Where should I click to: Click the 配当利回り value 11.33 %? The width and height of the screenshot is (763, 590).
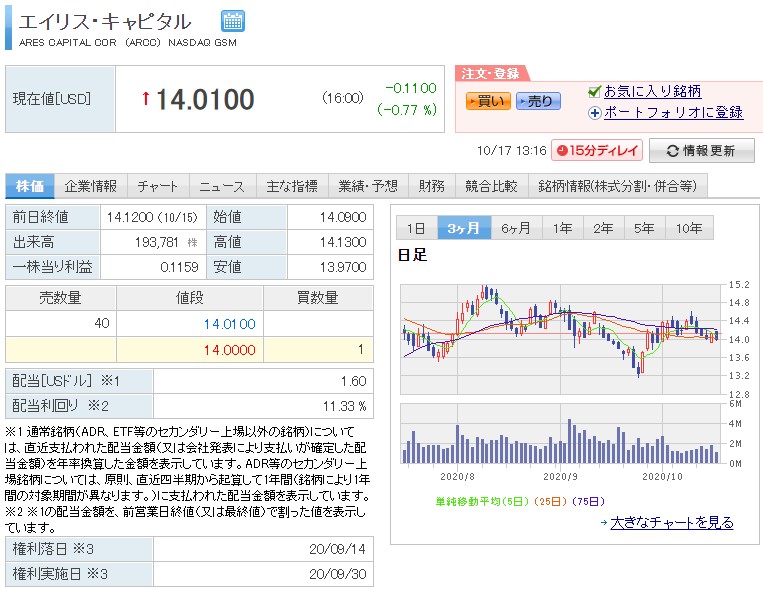(x=345, y=406)
